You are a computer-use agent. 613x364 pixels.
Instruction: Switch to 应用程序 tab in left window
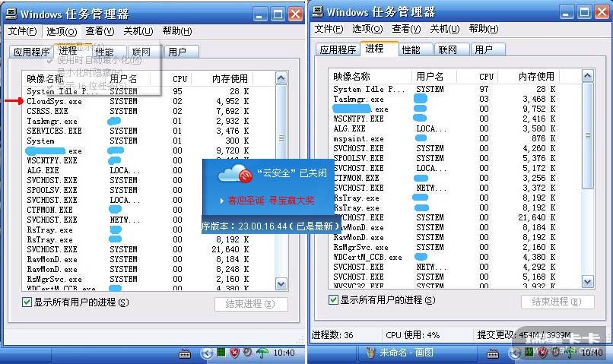click(x=31, y=52)
